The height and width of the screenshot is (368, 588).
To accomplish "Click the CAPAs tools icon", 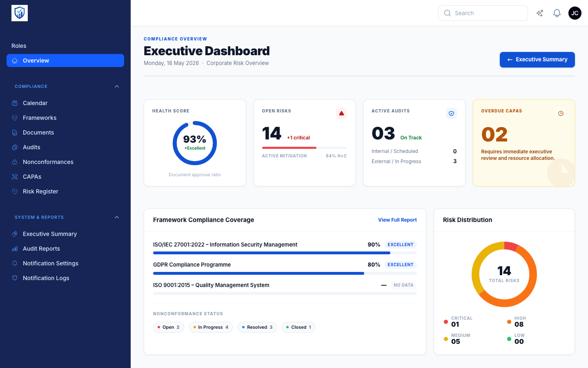I will (15, 177).
